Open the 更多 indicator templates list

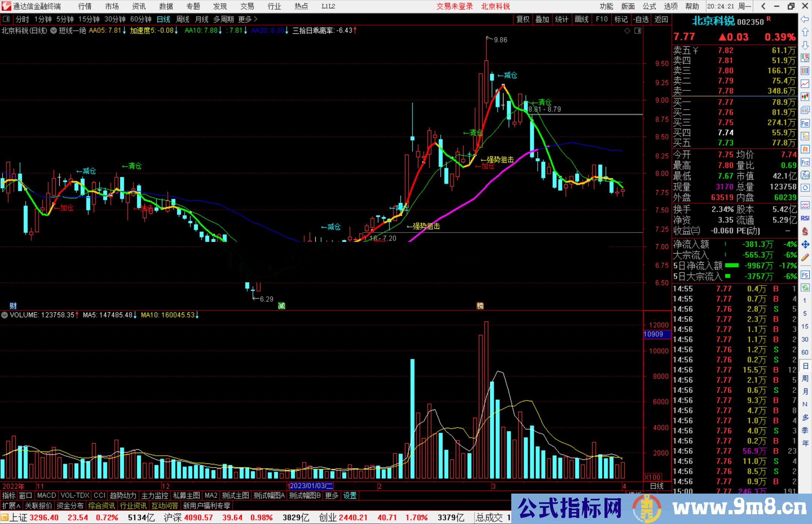click(332, 495)
